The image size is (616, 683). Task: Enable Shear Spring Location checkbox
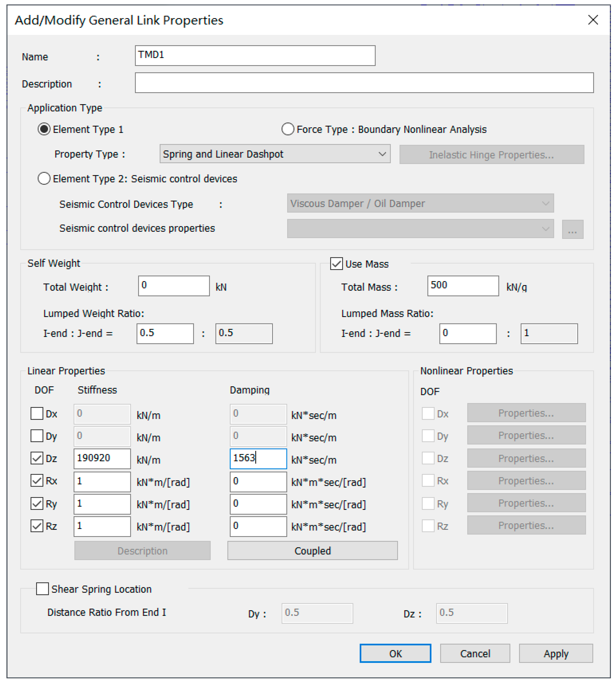point(43,589)
